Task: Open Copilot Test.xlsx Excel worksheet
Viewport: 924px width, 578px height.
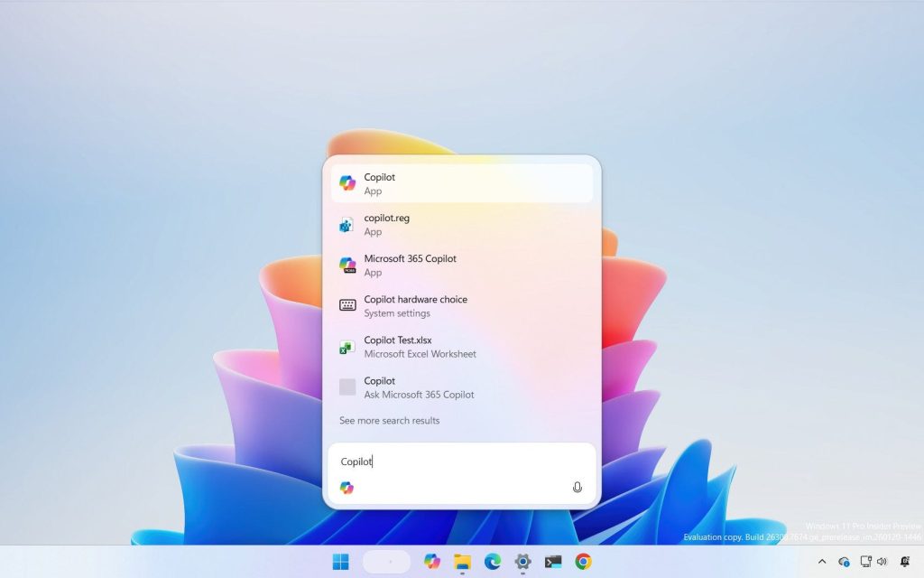Action: [462, 346]
